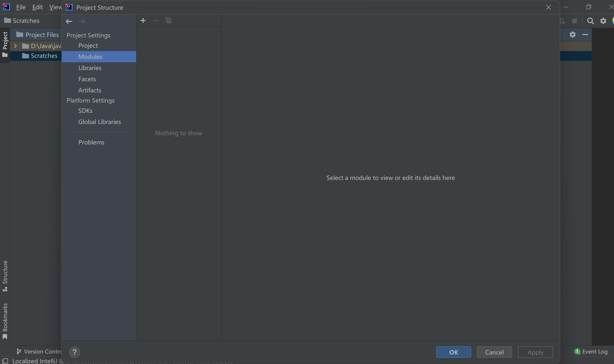Click the help question mark button
Image resolution: width=614 pixels, height=364 pixels.
tap(74, 352)
